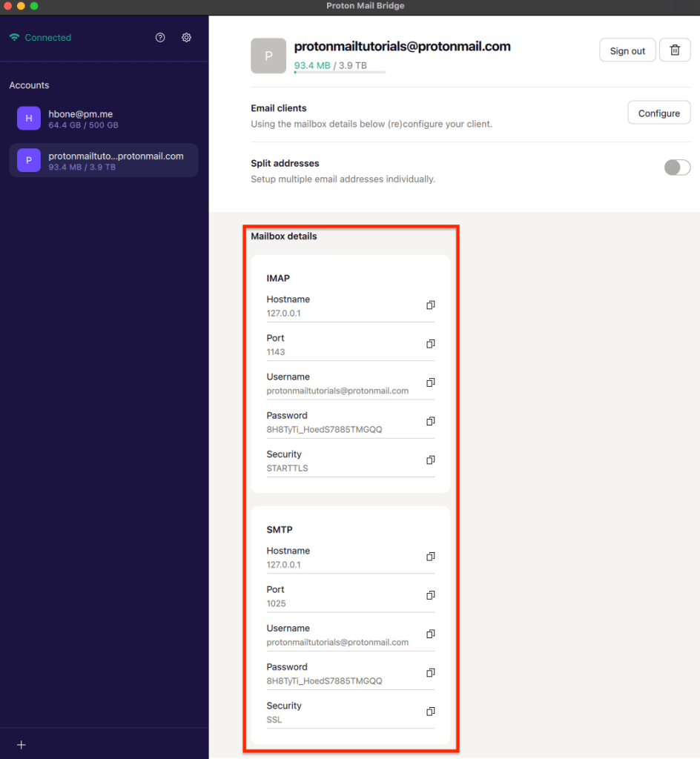Click the Email clients heading
This screenshot has width=700, height=759.
[x=278, y=108]
